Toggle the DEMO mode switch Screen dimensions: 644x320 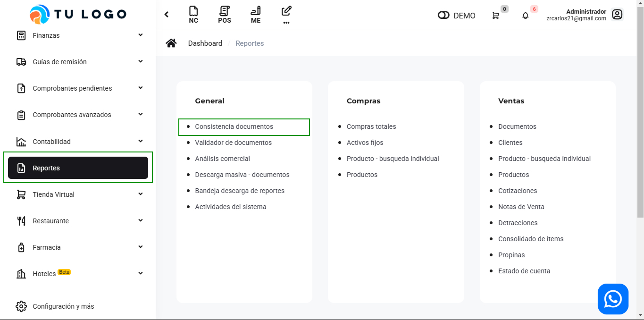(443, 16)
